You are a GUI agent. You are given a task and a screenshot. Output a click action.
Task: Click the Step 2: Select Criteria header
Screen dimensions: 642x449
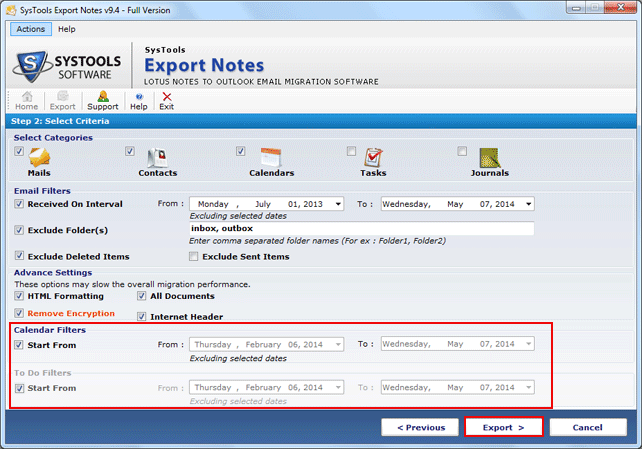(60, 121)
